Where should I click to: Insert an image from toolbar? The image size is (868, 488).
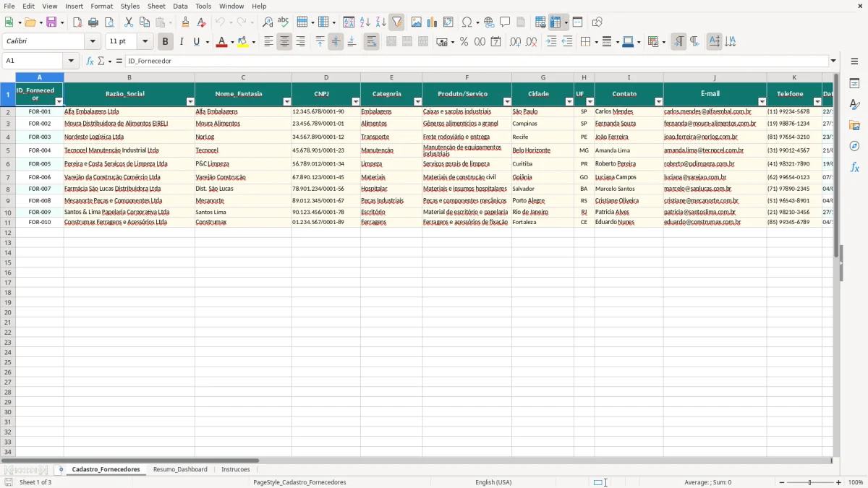pos(417,22)
